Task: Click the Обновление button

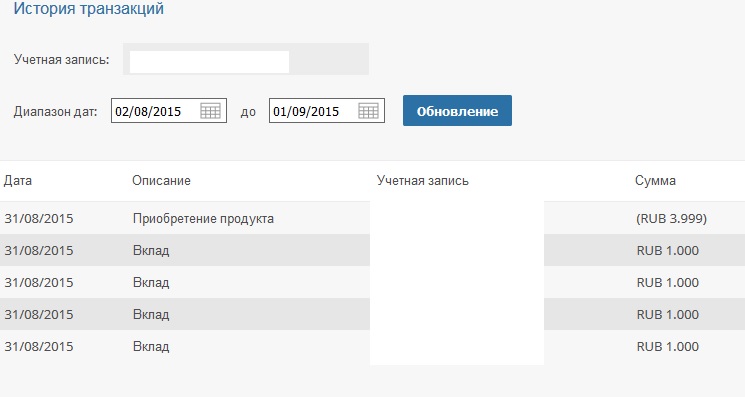Action: coord(457,111)
